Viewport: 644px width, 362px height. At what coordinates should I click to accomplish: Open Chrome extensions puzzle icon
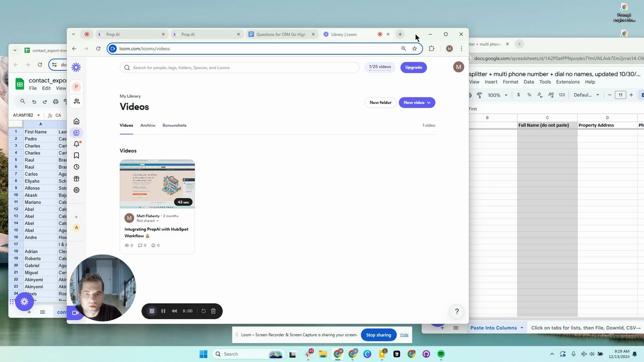point(432,49)
